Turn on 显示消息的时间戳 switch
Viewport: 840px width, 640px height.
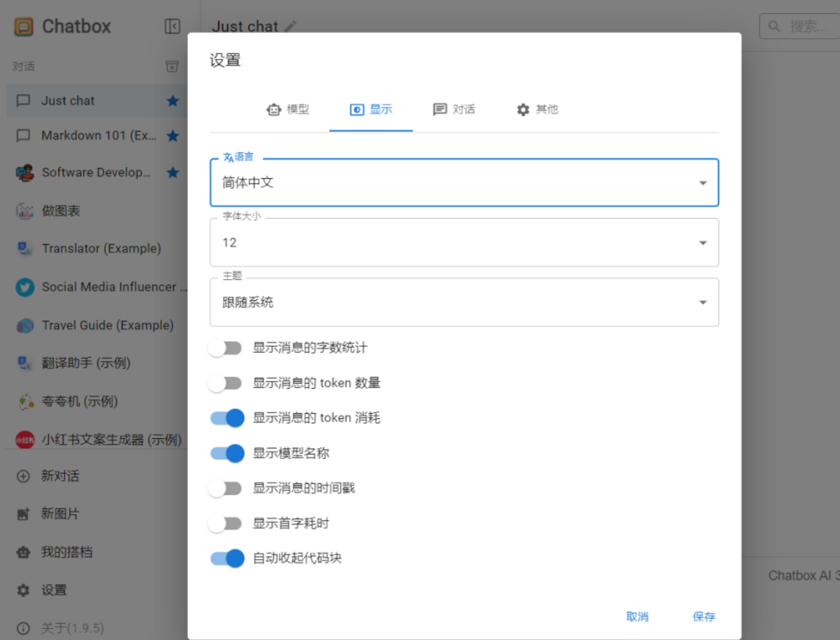point(225,488)
